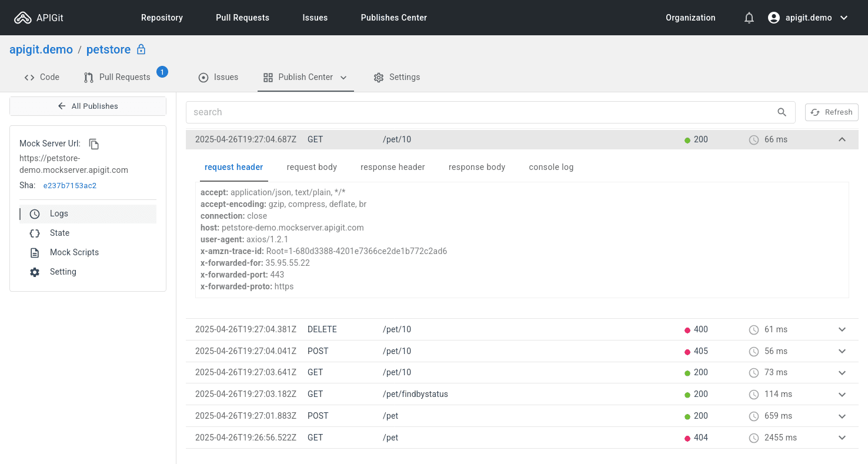
Task: Open Logs in the sidebar
Action: pyautogui.click(x=88, y=213)
